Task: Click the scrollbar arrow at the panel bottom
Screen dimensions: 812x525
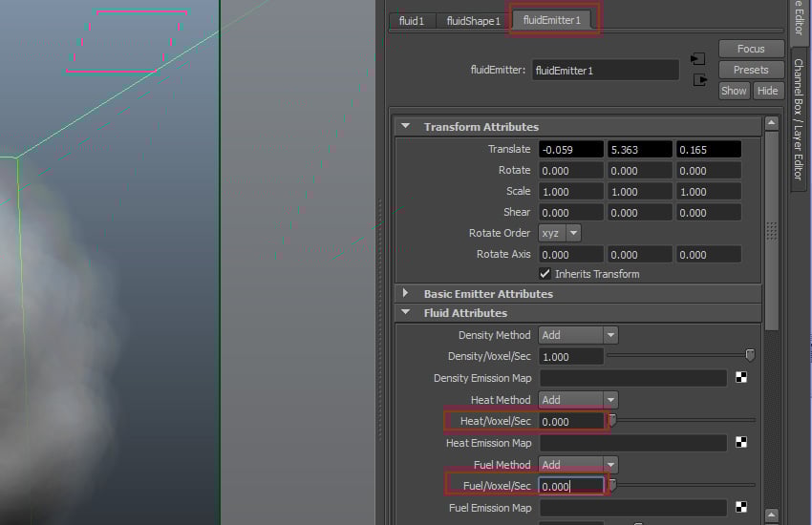Action: click(x=772, y=515)
